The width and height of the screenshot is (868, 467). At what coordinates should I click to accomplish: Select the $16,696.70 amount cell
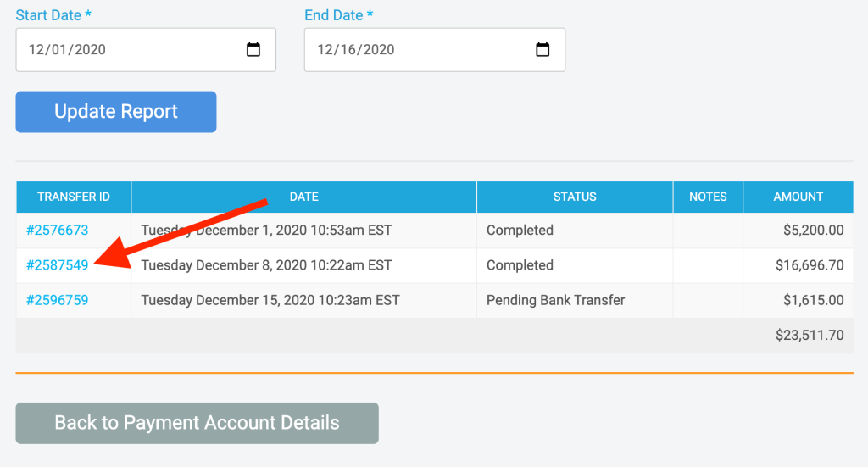798,265
